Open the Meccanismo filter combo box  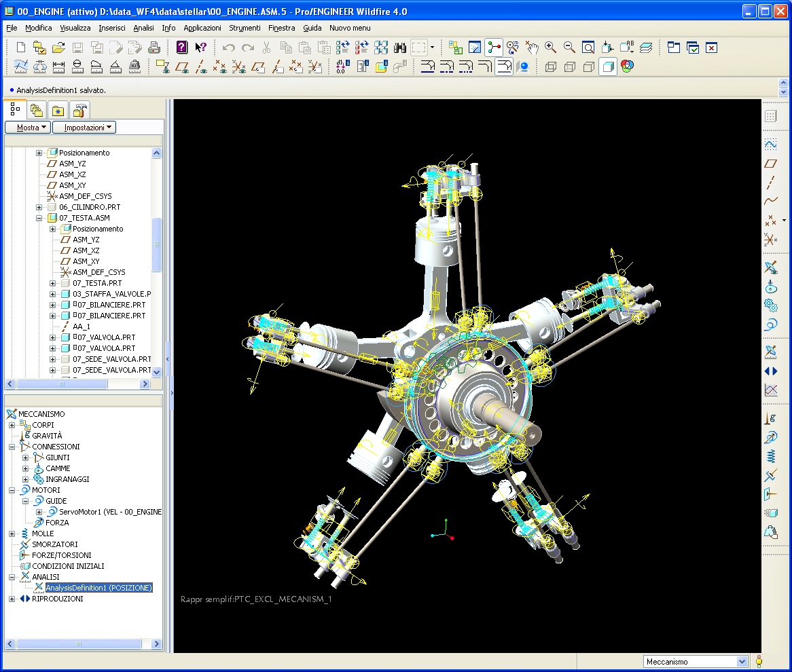(695, 661)
